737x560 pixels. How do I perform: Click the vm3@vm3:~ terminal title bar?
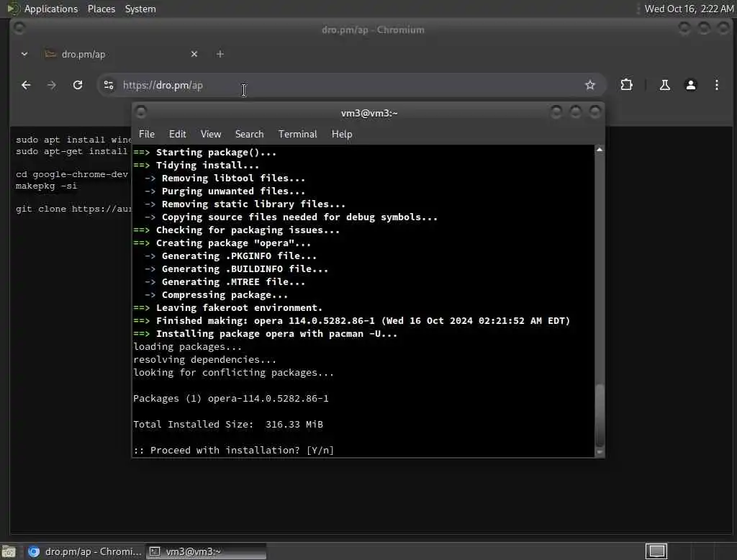pos(369,113)
